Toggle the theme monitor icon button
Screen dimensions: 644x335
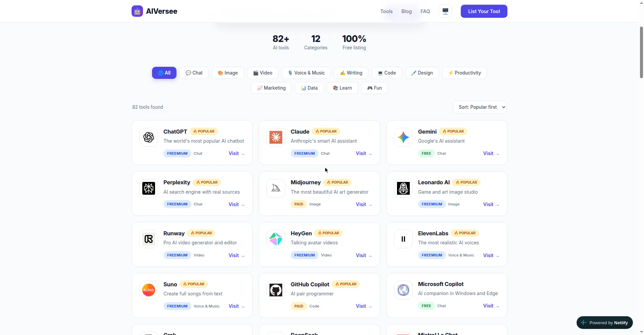445,11
